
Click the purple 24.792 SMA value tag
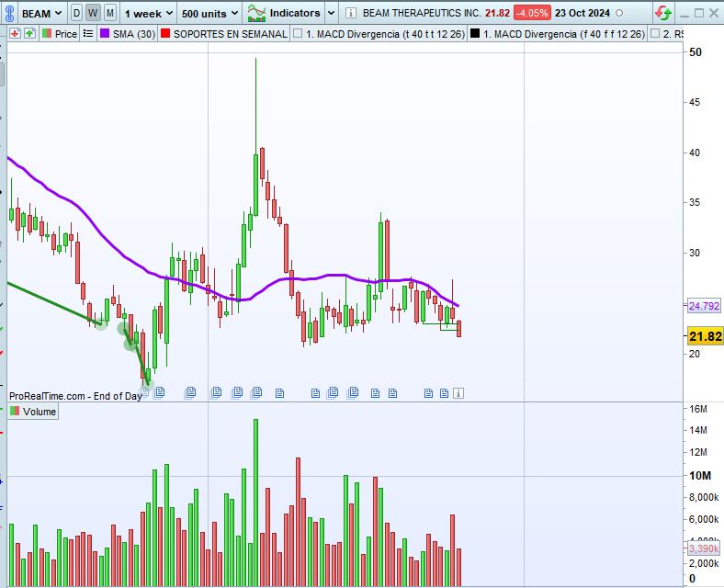704,306
